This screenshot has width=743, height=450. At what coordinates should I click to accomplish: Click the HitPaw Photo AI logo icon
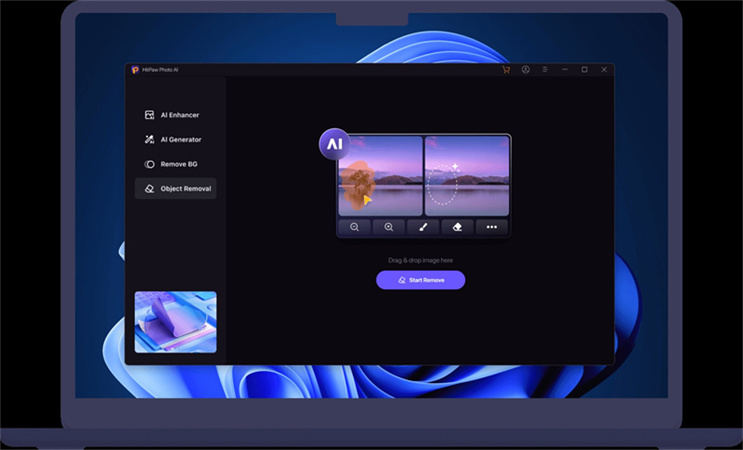point(133,70)
